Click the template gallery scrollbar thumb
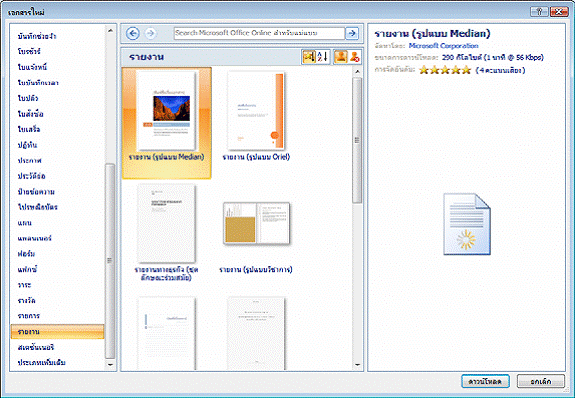 pos(357,140)
